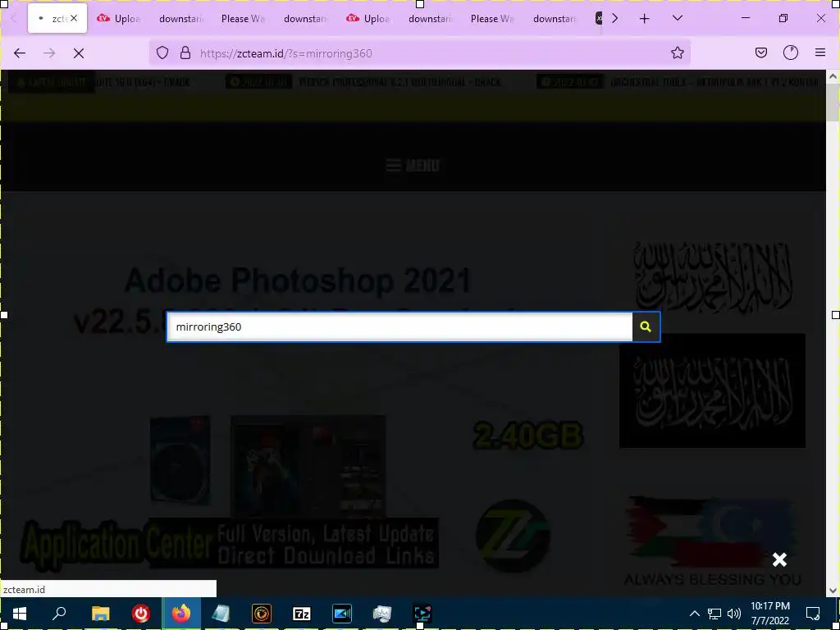Click the page scrollbar down arrow
The height and width of the screenshot is (630, 840).
pyautogui.click(x=833, y=591)
